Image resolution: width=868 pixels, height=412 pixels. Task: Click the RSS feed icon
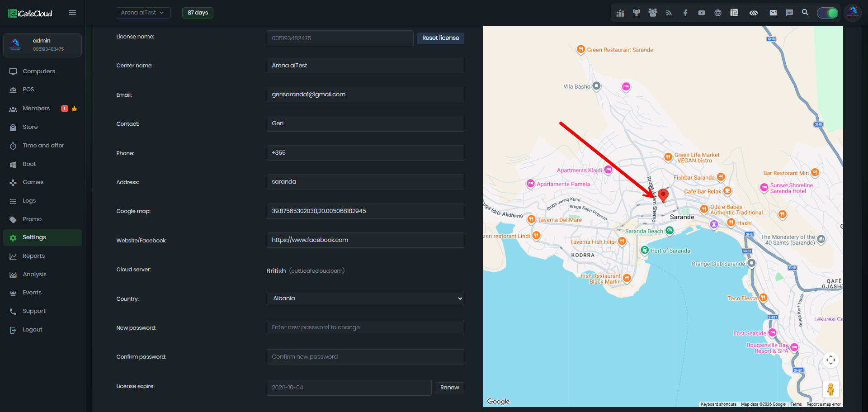click(x=669, y=13)
